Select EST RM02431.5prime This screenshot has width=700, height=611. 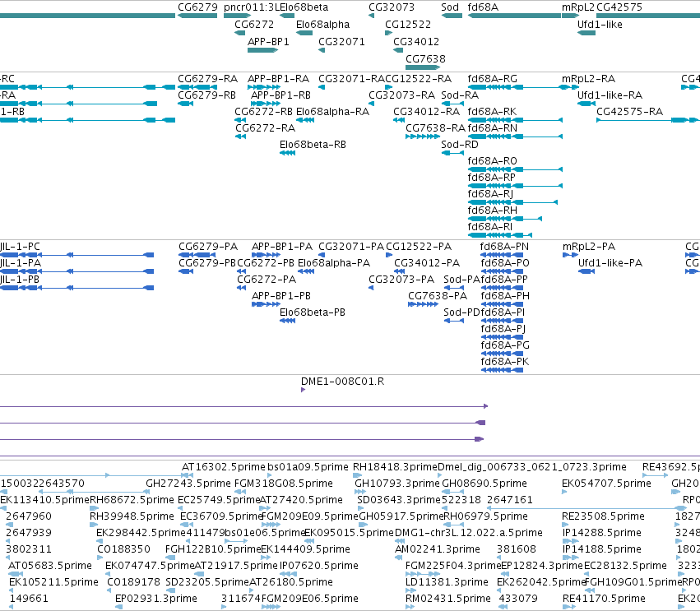[410, 607]
